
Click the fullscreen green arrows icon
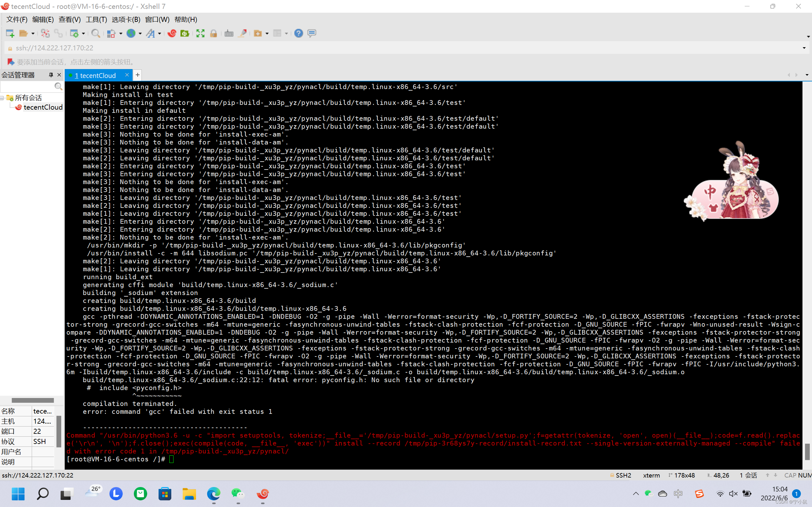tap(200, 33)
